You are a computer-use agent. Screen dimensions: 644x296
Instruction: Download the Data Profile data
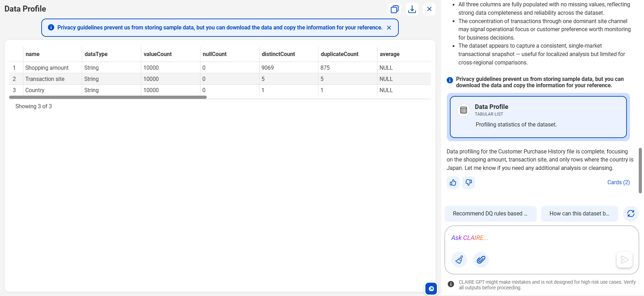point(412,9)
